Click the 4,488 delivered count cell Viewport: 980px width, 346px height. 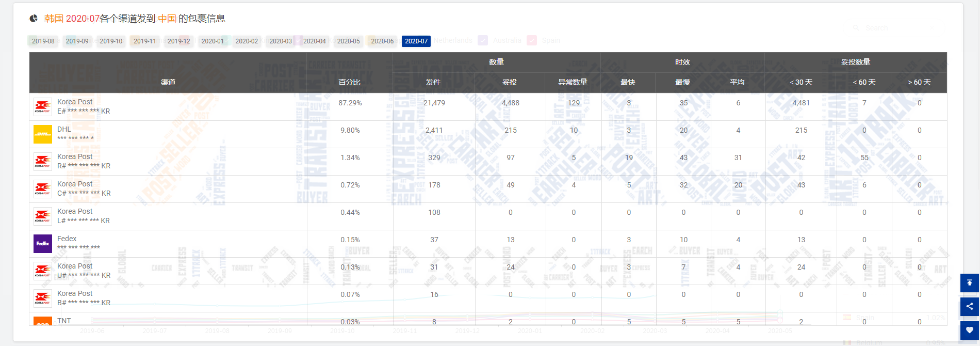pyautogui.click(x=511, y=103)
